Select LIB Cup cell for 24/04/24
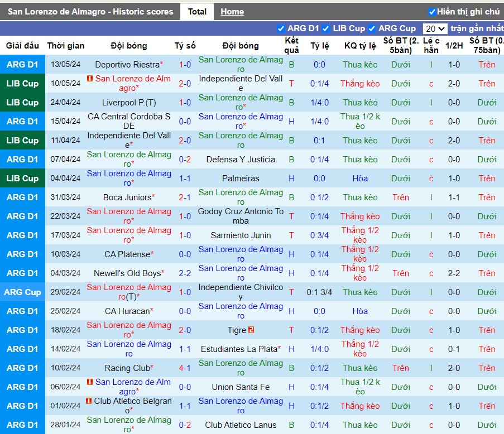 (x=22, y=103)
